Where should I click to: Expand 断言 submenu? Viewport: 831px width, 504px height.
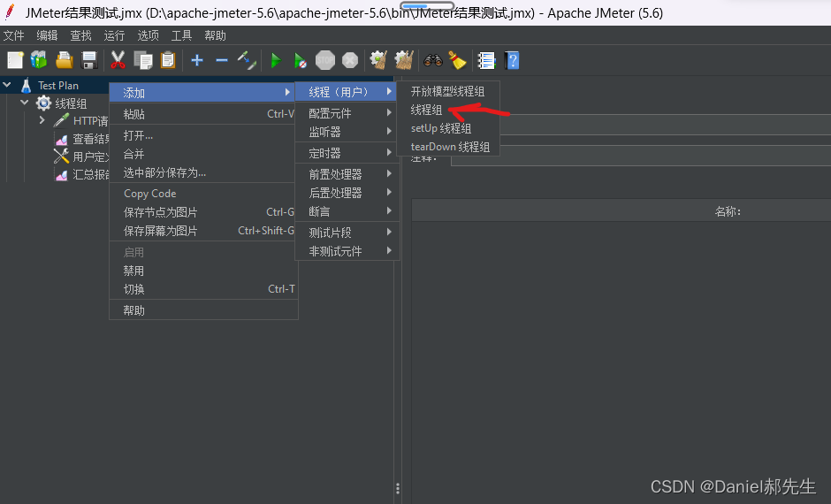pos(347,211)
